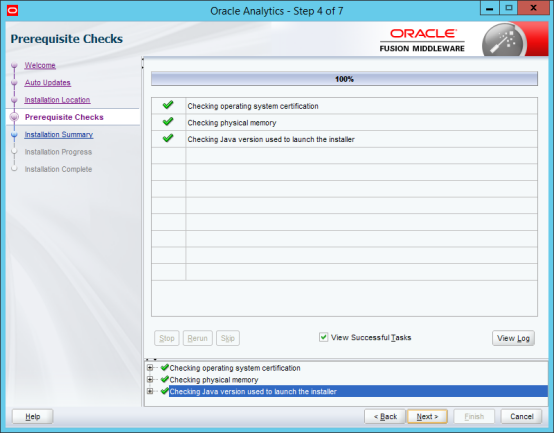
Task: Select 'Checking Java version' table row
Action: coord(344,139)
